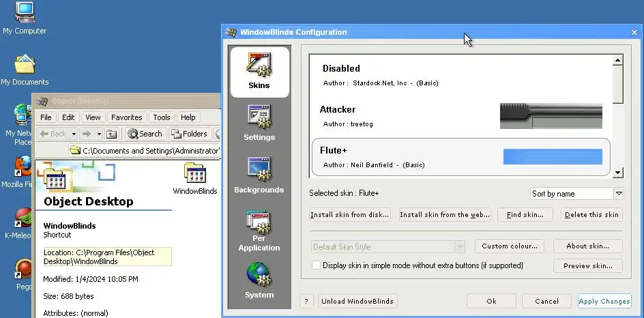Open the Custom colour dialog button
Image resolution: width=644 pixels, height=318 pixels.
(x=510, y=246)
